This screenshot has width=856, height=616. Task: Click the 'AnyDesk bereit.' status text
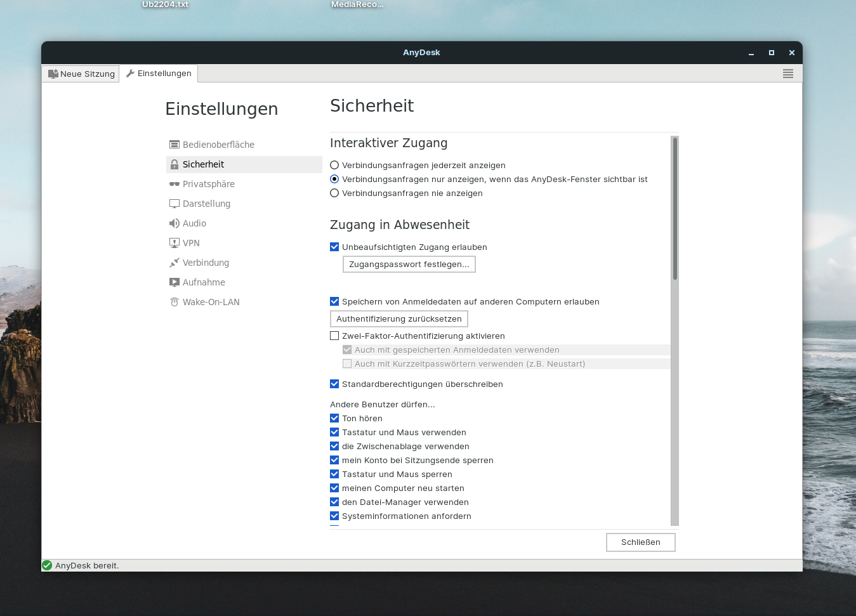[x=87, y=565]
